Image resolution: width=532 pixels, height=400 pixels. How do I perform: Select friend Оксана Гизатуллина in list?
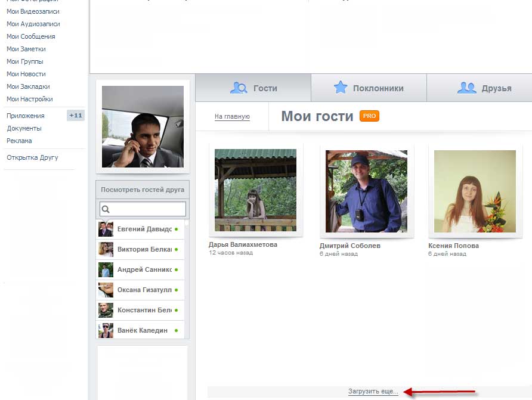click(140, 290)
